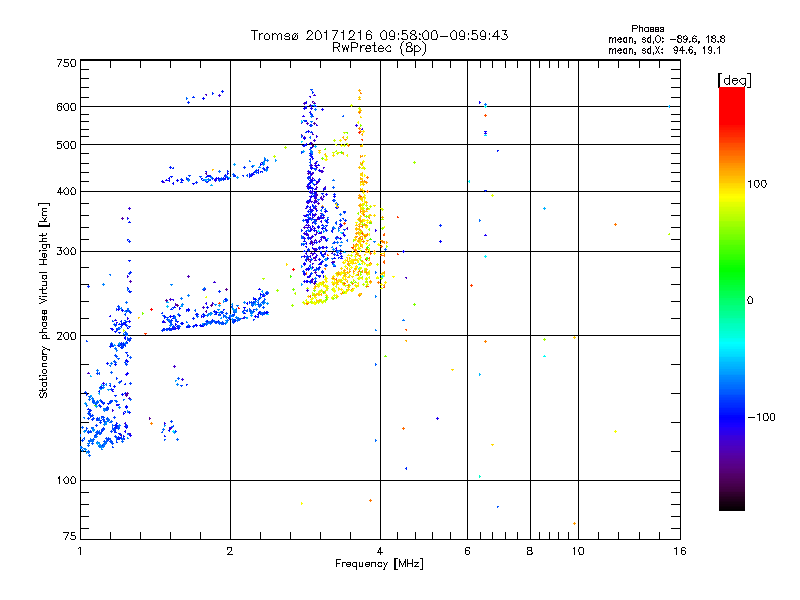800x600 pixels.
Task: Click the 'RwPretec (8p)' subtitle
Action: click(379, 48)
